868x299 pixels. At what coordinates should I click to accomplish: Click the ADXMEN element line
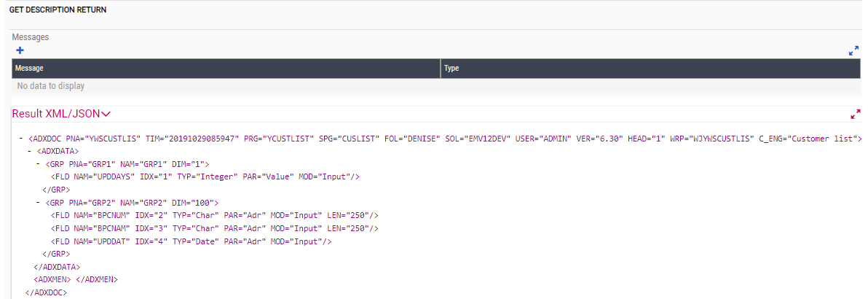(76, 279)
